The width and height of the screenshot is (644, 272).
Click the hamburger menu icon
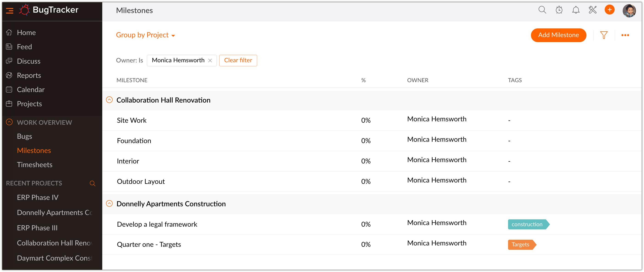tap(9, 11)
